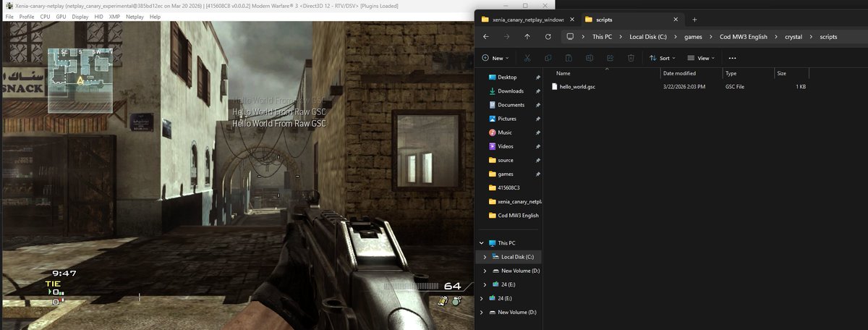Go back in File Explorer navigation
The height and width of the screenshot is (330, 868).
pos(485,36)
